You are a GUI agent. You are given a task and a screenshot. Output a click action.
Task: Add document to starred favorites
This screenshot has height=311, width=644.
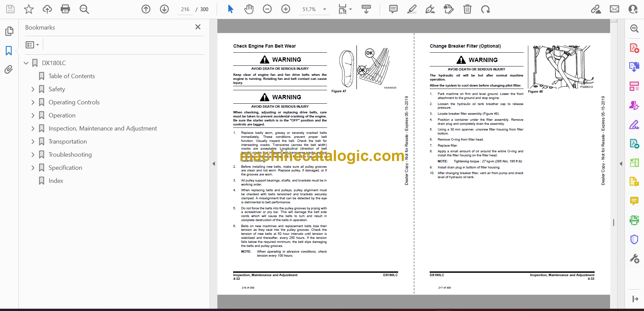pyautogui.click(x=29, y=9)
